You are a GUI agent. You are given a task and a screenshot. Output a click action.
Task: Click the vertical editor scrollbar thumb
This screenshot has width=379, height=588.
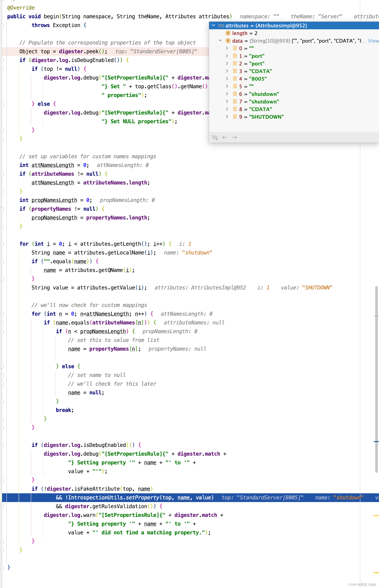pyautogui.click(x=376, y=379)
